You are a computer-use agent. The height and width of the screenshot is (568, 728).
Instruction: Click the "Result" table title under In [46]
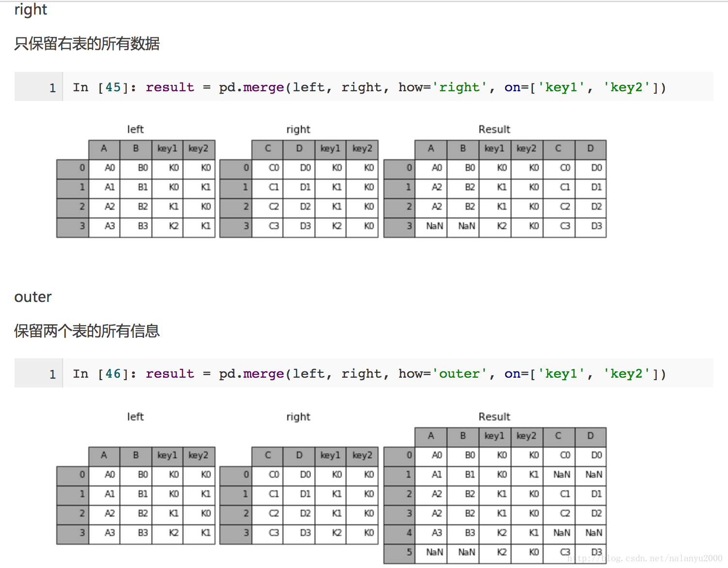pyautogui.click(x=494, y=417)
